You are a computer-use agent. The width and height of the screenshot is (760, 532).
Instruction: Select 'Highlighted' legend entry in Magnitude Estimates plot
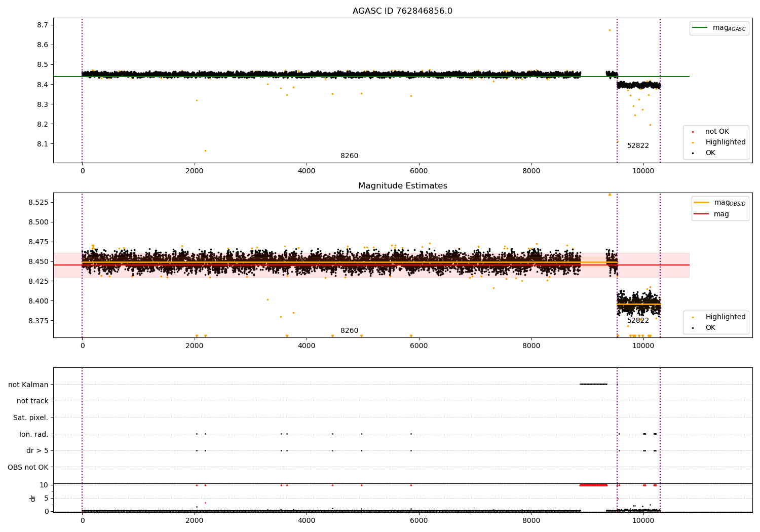point(726,317)
